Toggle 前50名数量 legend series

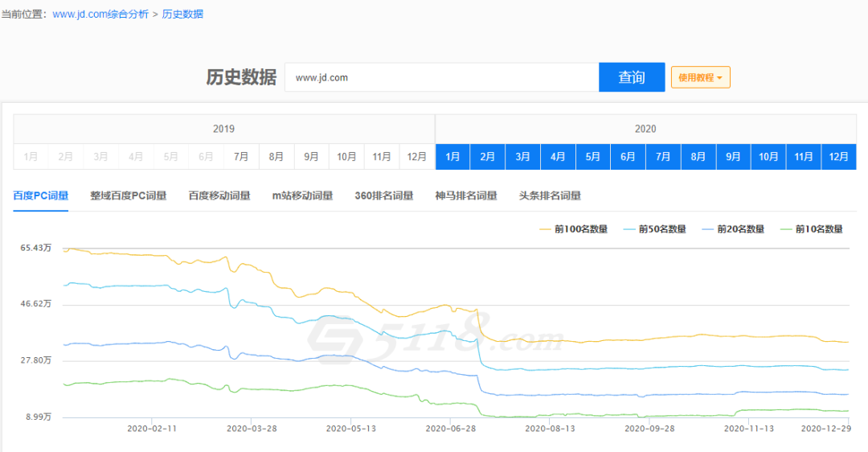[655, 229]
